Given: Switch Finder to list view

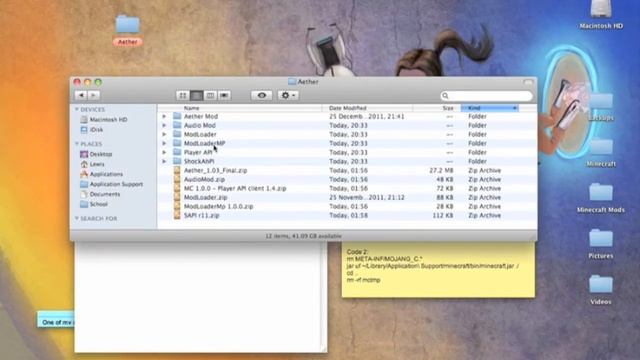Looking at the screenshot, I should point(197,96).
